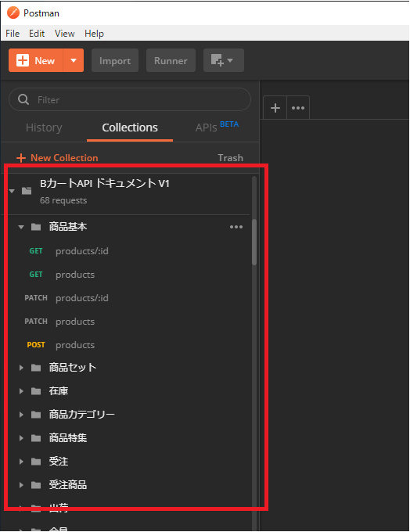Open a new request tab with plus
This screenshot has width=410, height=532.
[x=275, y=108]
